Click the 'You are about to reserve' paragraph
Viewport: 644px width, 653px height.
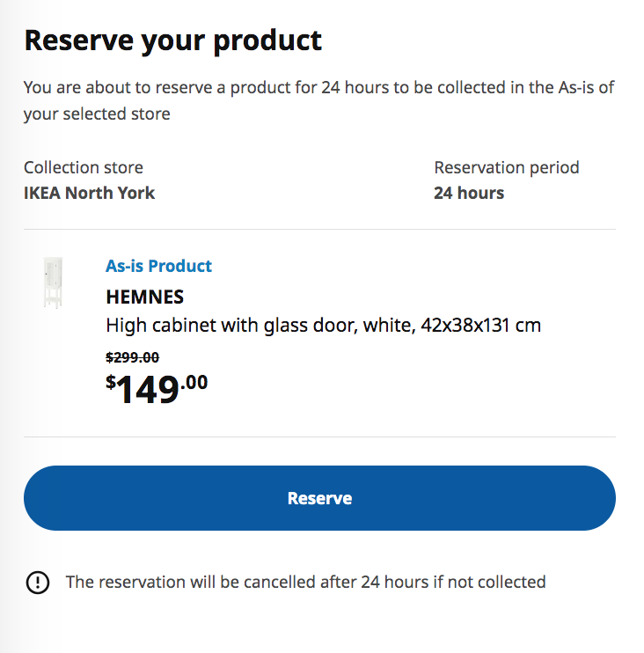[x=318, y=100]
